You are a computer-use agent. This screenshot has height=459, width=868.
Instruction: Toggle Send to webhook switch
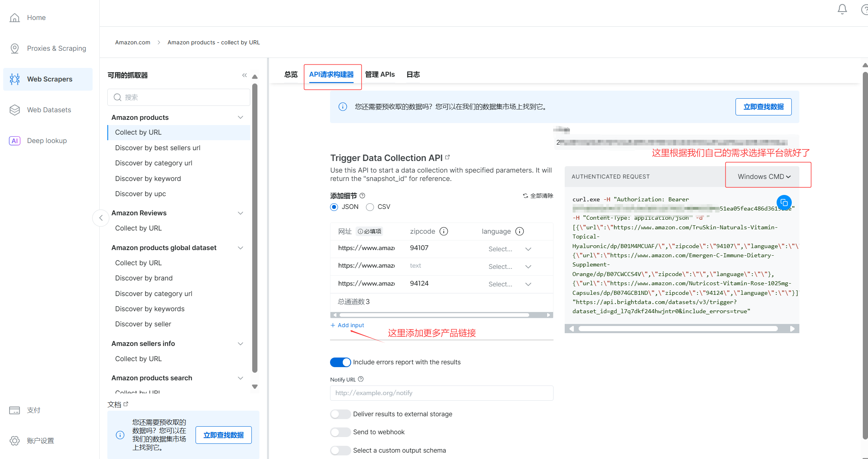(340, 432)
